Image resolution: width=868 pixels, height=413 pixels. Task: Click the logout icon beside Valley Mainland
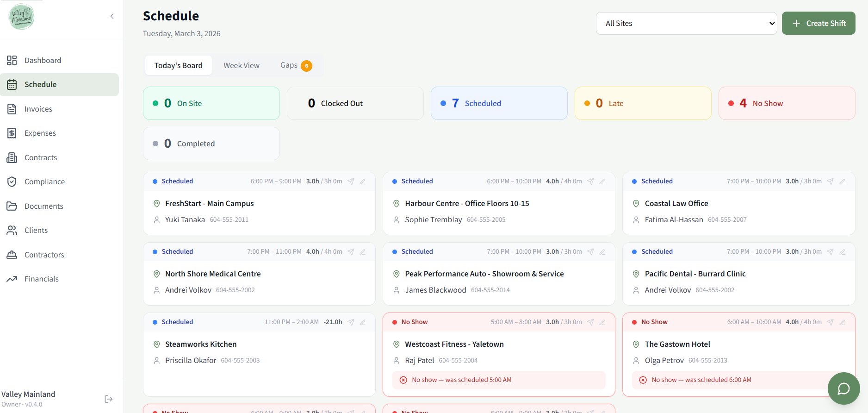point(109,399)
